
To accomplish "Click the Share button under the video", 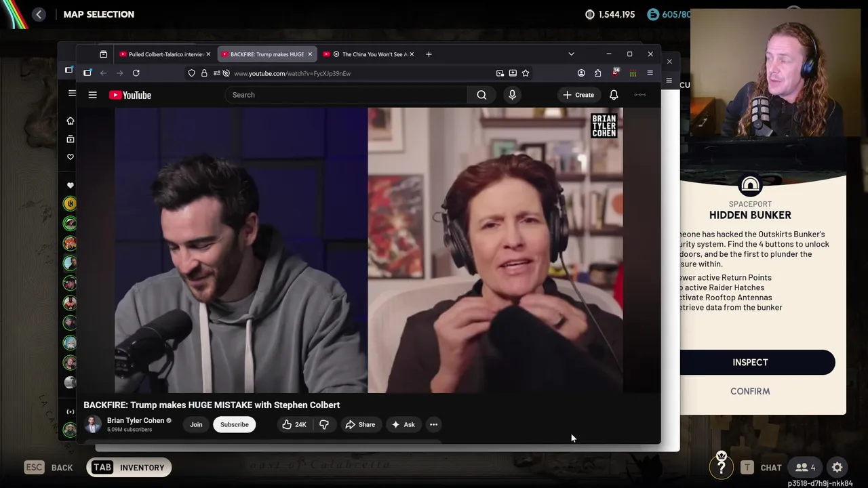I will click(x=360, y=424).
